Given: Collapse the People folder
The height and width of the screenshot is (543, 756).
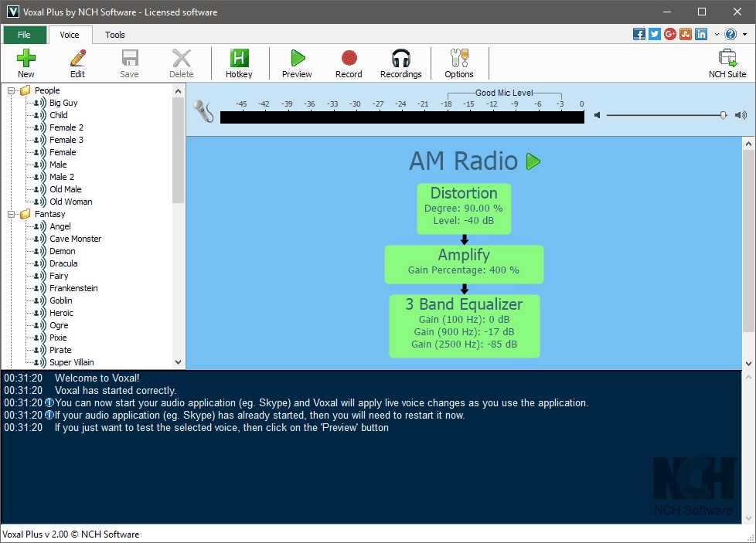Looking at the screenshot, I should tap(11, 90).
